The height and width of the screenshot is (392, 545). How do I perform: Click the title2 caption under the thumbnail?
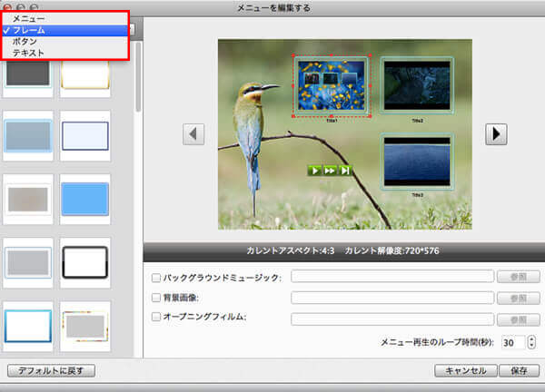coord(417,121)
